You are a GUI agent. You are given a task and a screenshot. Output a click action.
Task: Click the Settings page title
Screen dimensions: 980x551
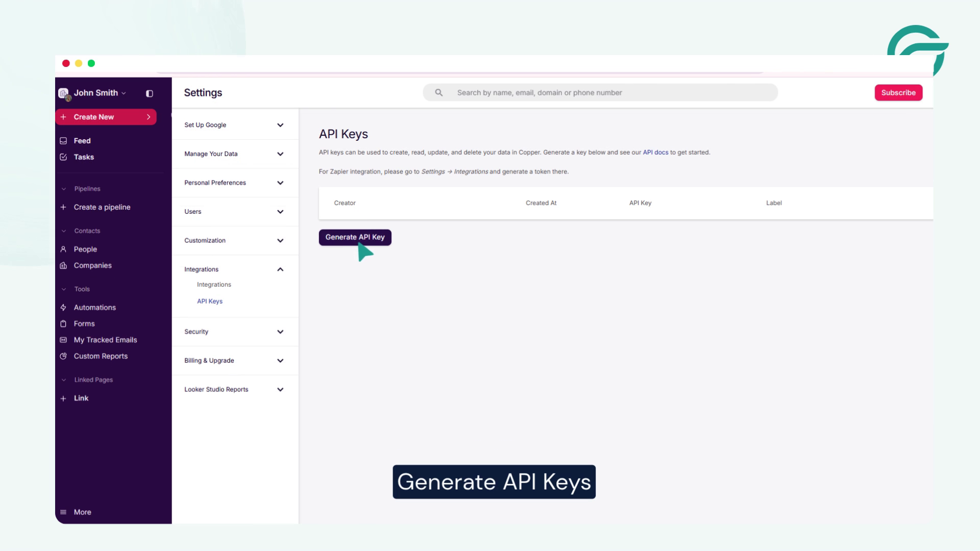pos(203,93)
